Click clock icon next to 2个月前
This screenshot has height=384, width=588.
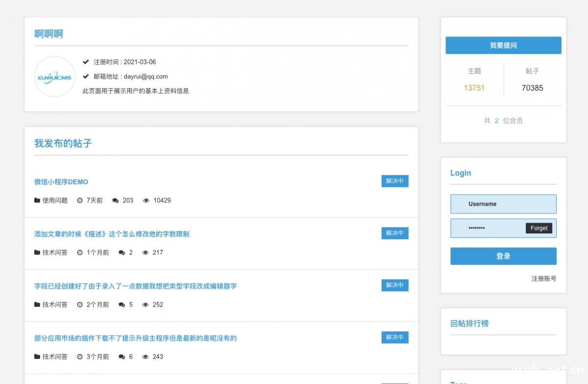(x=80, y=305)
